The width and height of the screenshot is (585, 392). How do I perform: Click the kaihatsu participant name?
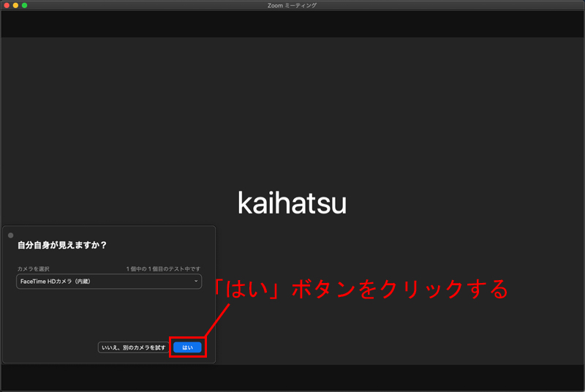[292, 203]
